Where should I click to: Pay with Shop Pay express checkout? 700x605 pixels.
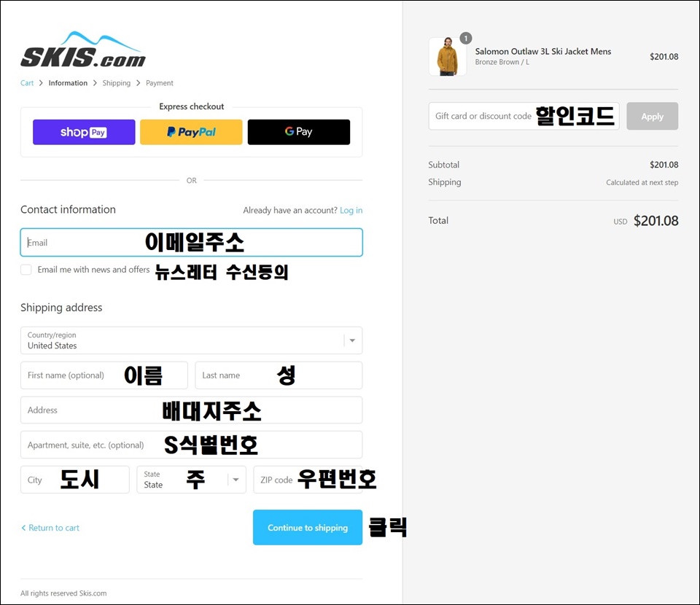[84, 132]
